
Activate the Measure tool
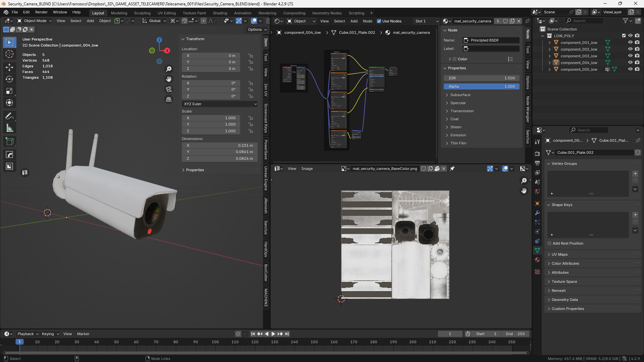[9, 128]
